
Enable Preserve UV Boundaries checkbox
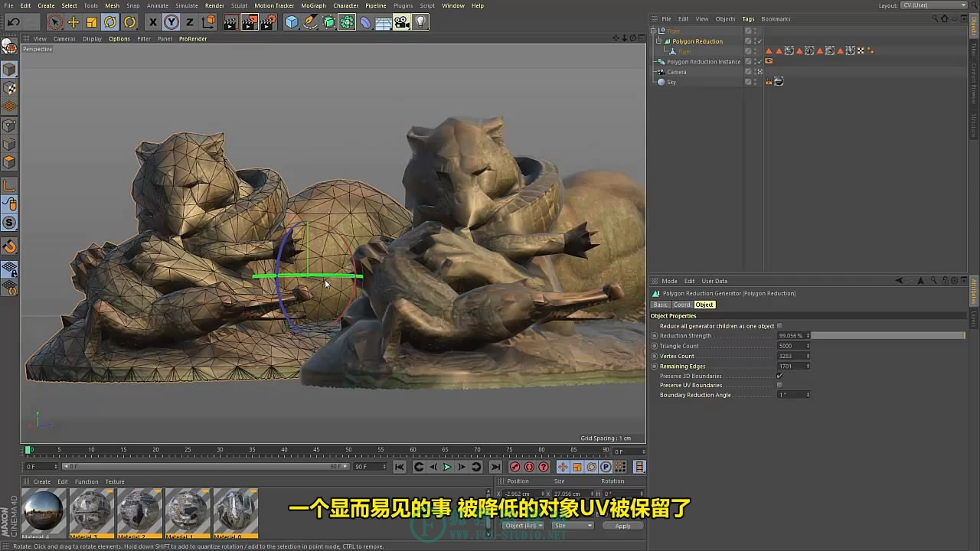(779, 385)
